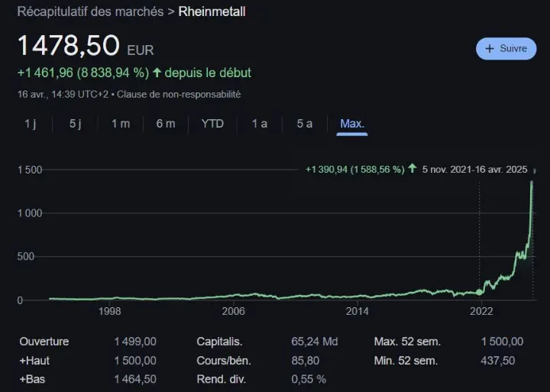The width and height of the screenshot is (550, 392).
Task: Click the 1 500 y-axis label
Action: 30,170
